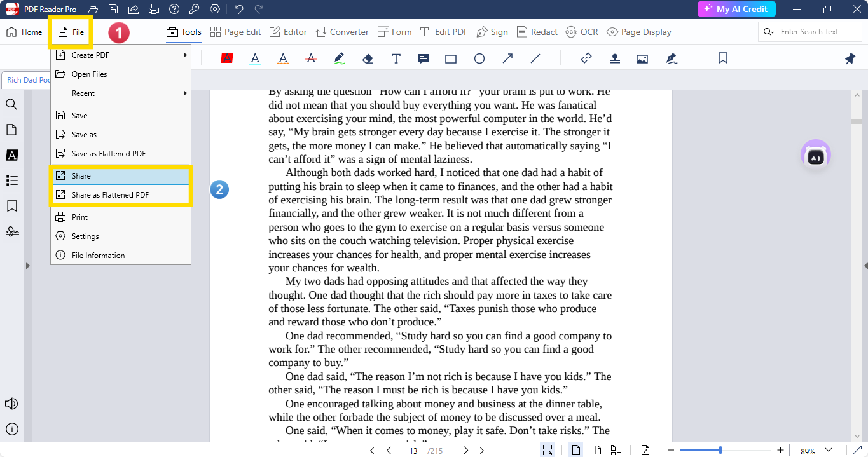
Task: Go to the next page
Action: 465,451
